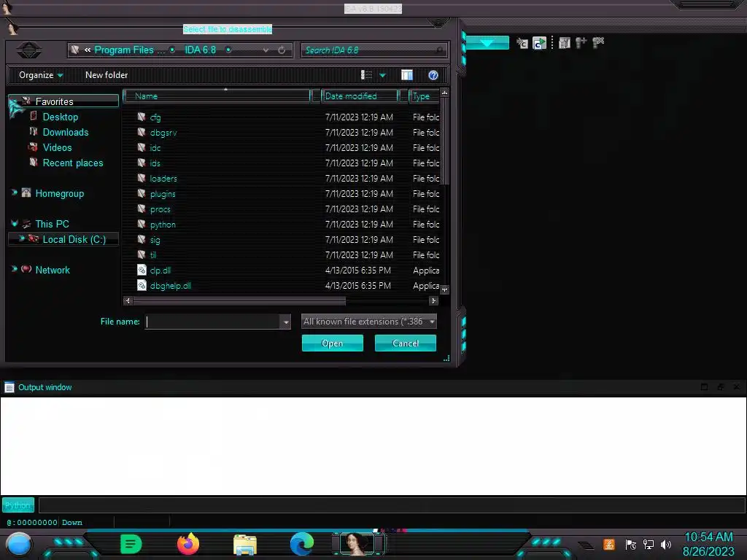Screen dimensions: 747x560
Task: Expand the Homegroup tree node
Action: (x=15, y=192)
